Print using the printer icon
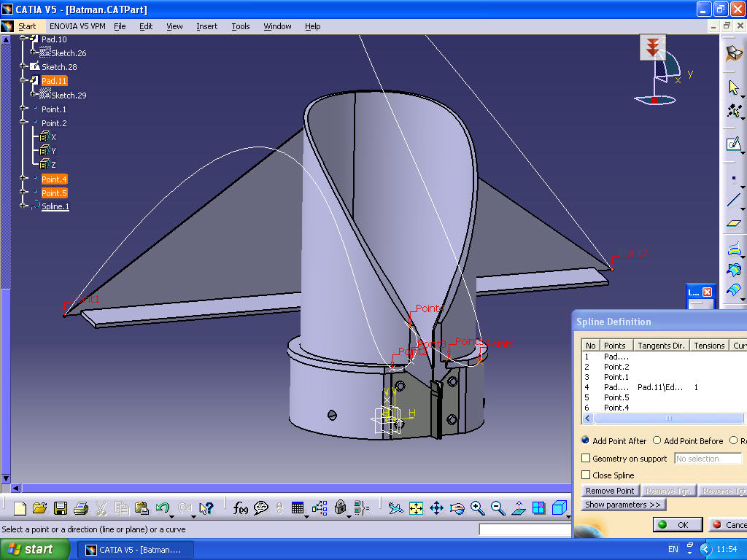 pos(81,508)
